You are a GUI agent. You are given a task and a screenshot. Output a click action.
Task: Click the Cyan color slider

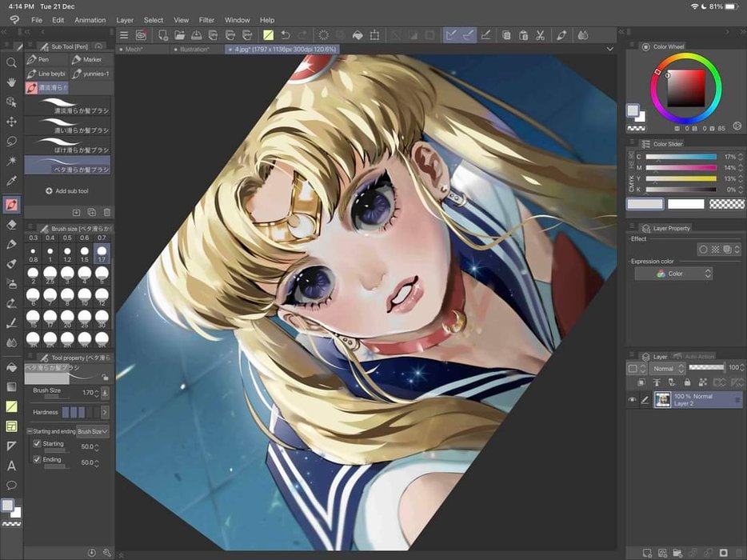pyautogui.click(x=685, y=157)
